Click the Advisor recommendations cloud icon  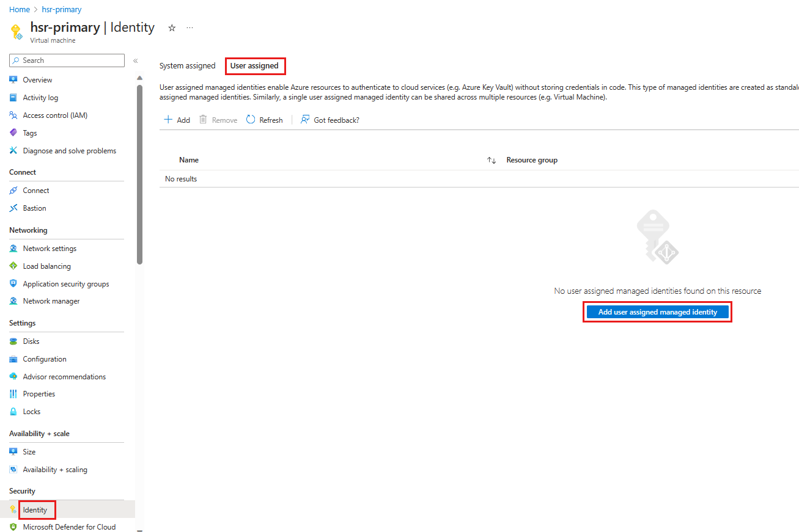13,377
